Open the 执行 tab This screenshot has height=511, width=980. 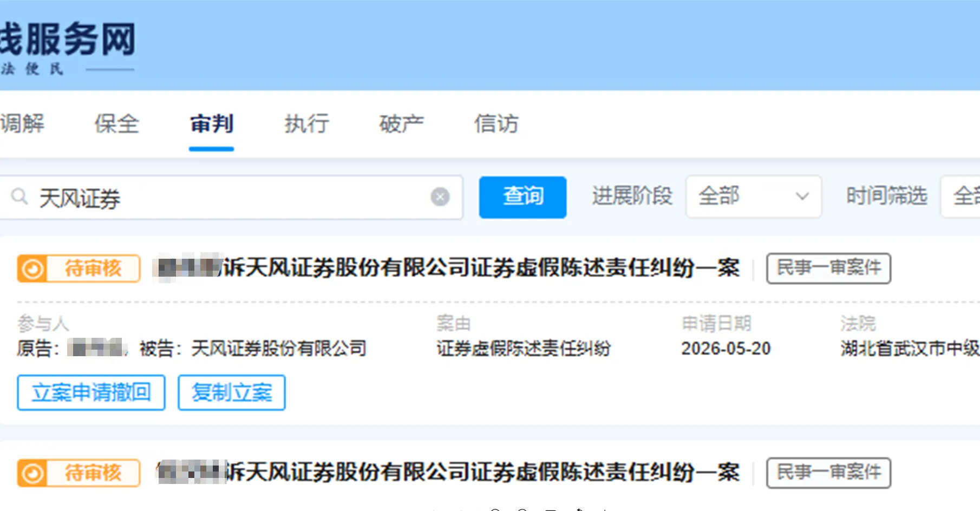pos(306,124)
